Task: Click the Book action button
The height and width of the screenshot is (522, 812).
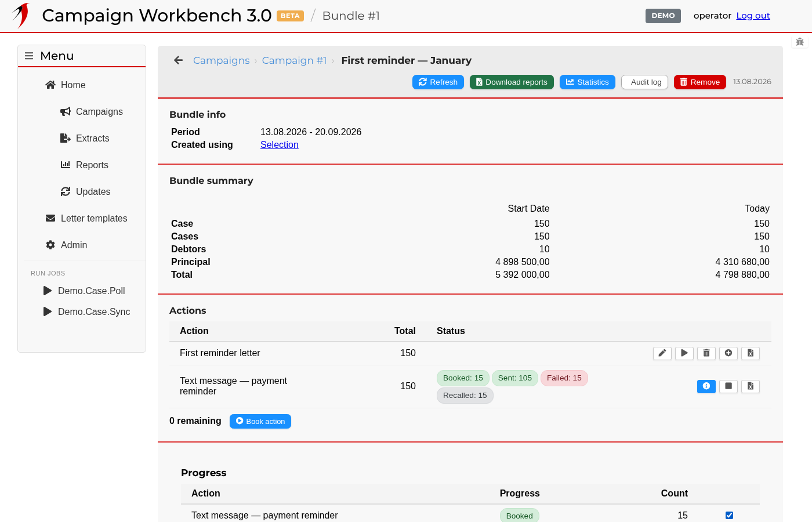Action: coord(260,421)
